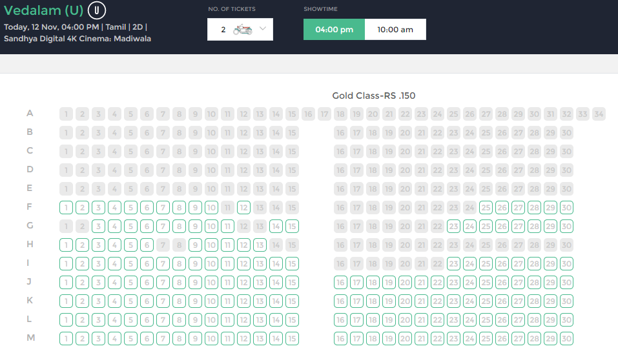Open the number of tickets dropdown
The height and width of the screenshot is (364, 618).
tap(240, 30)
